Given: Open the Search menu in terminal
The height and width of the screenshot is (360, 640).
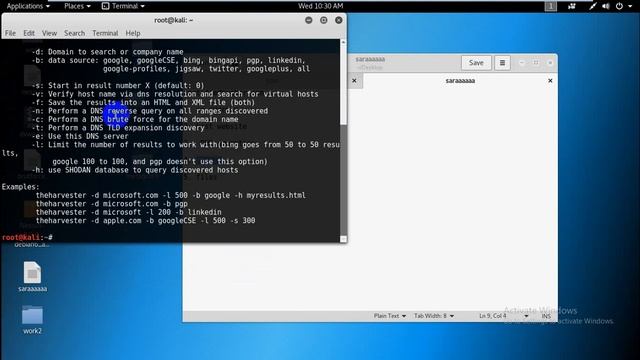Looking at the screenshot, I should tap(74, 33).
